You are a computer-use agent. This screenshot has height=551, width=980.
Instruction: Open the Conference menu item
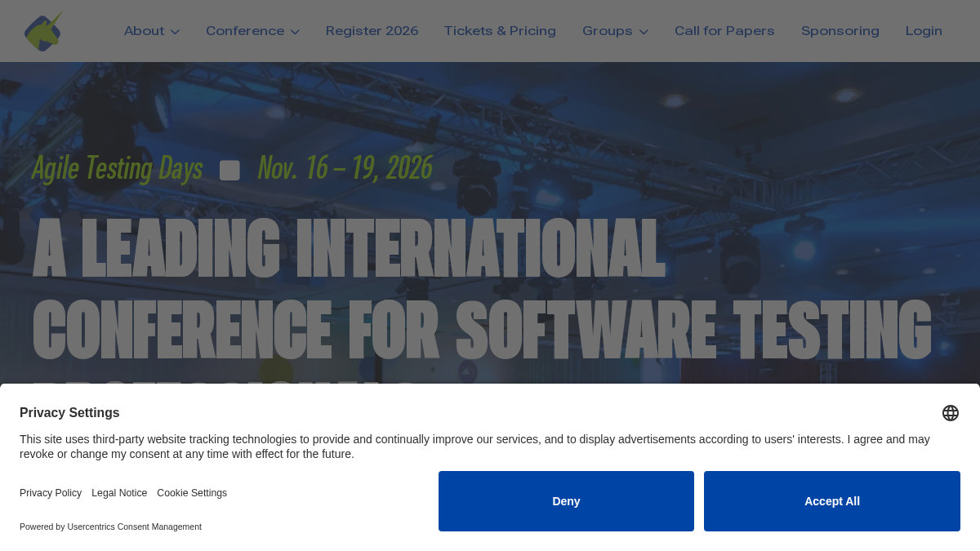click(245, 31)
